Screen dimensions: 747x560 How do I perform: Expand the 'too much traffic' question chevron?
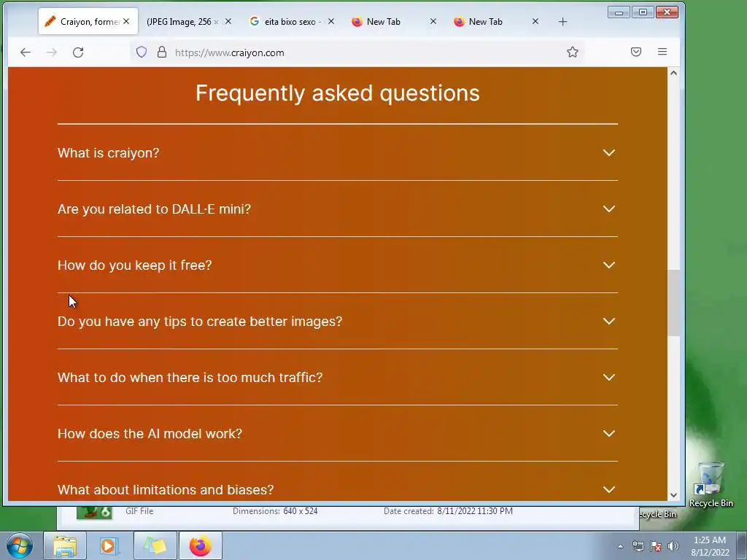pyautogui.click(x=609, y=378)
